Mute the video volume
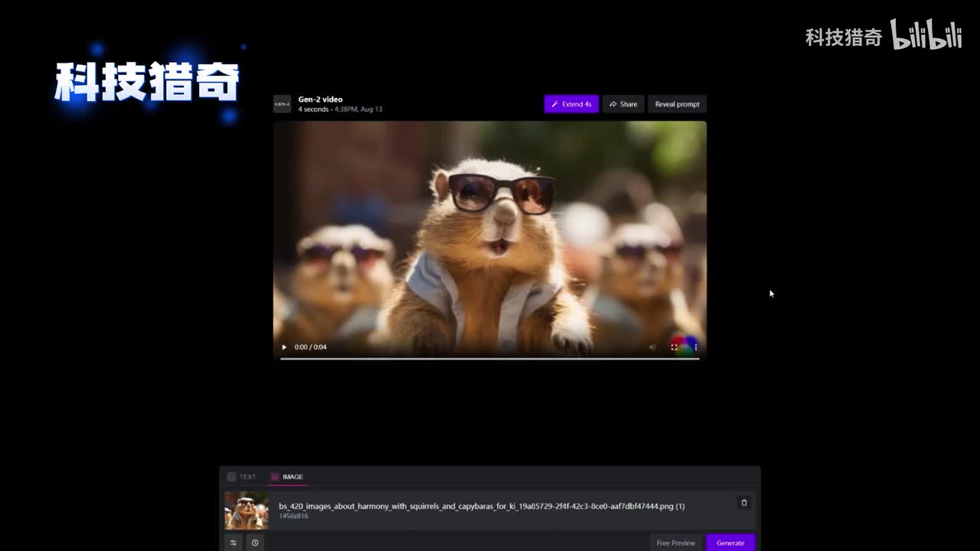Viewport: 980px width, 551px height. click(652, 347)
